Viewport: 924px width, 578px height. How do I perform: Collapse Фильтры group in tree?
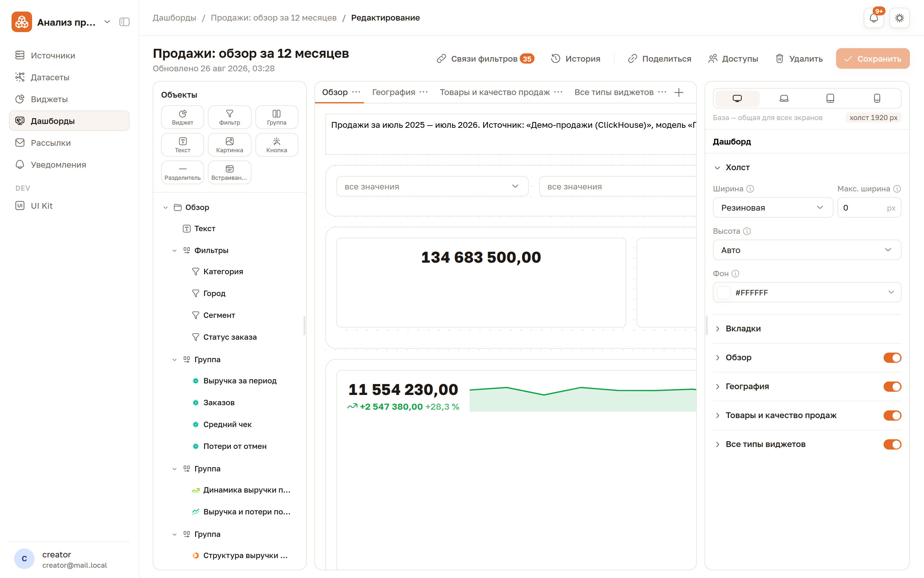pyautogui.click(x=175, y=250)
